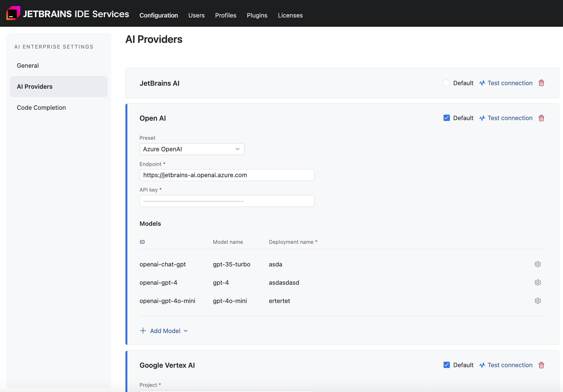
Task: Open the Preset dropdown showing Azure OpenAI
Action: (192, 149)
